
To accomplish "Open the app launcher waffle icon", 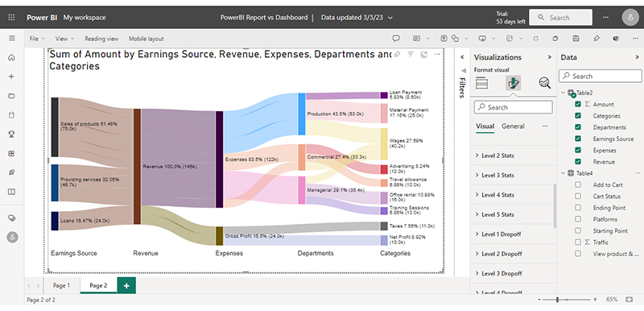I will (x=11, y=17).
